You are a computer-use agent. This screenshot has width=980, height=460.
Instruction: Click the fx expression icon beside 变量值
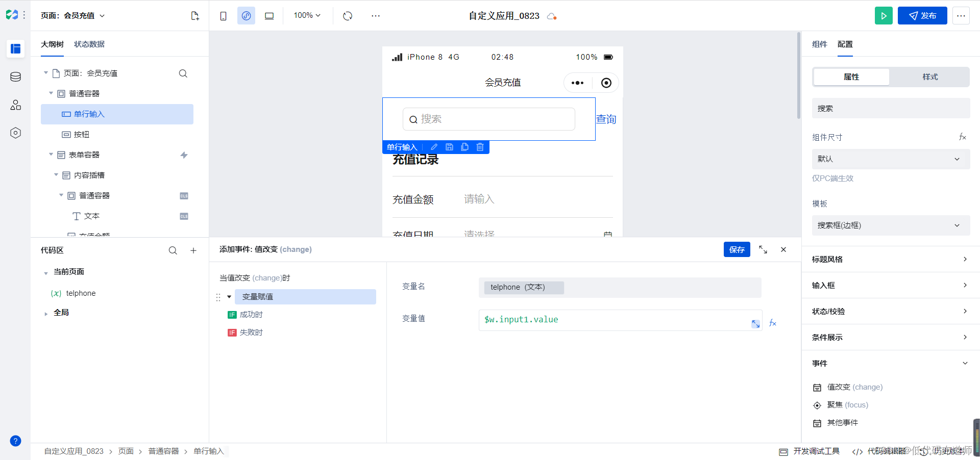coord(773,323)
